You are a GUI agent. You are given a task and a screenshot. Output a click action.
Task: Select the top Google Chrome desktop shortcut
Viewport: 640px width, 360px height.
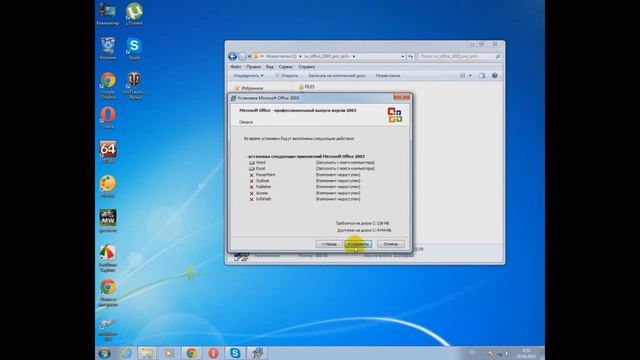tap(108, 85)
